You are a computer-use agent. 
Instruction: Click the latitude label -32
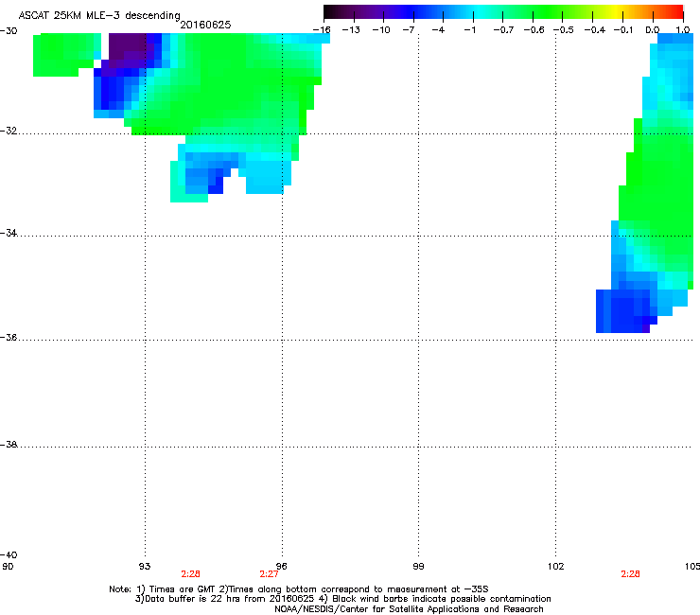tap(9, 131)
